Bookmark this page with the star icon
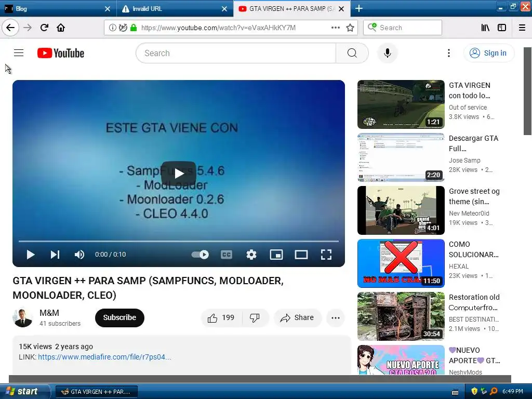Image resolution: width=532 pixels, height=399 pixels. (350, 28)
